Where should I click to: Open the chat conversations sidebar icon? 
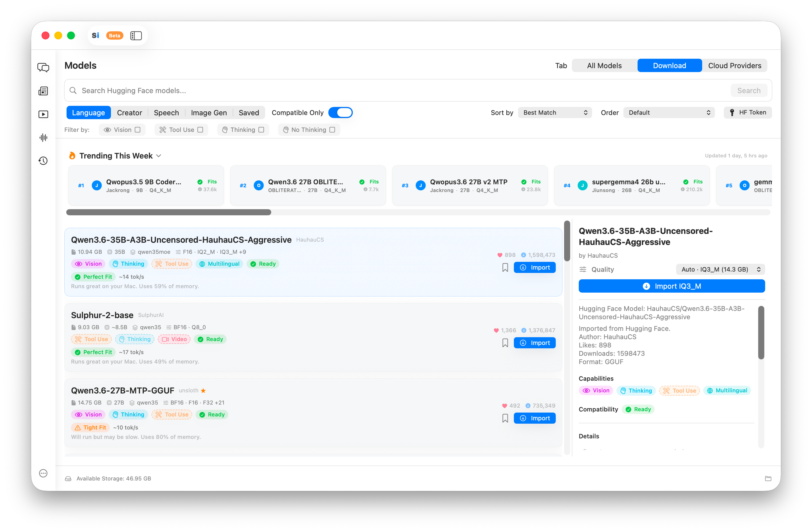pyautogui.click(x=43, y=68)
